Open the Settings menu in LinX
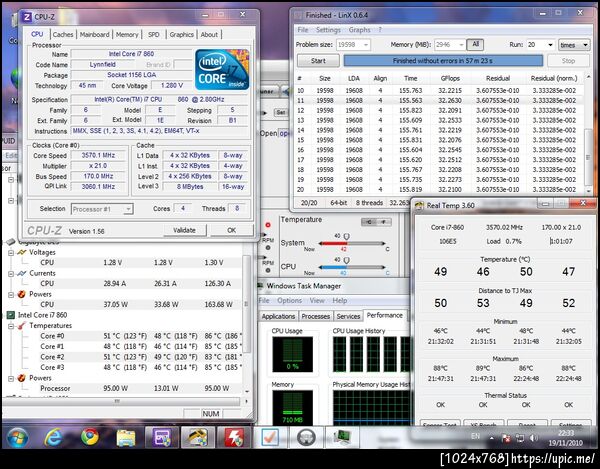Screen dimensions: 600x469 coord(328,30)
